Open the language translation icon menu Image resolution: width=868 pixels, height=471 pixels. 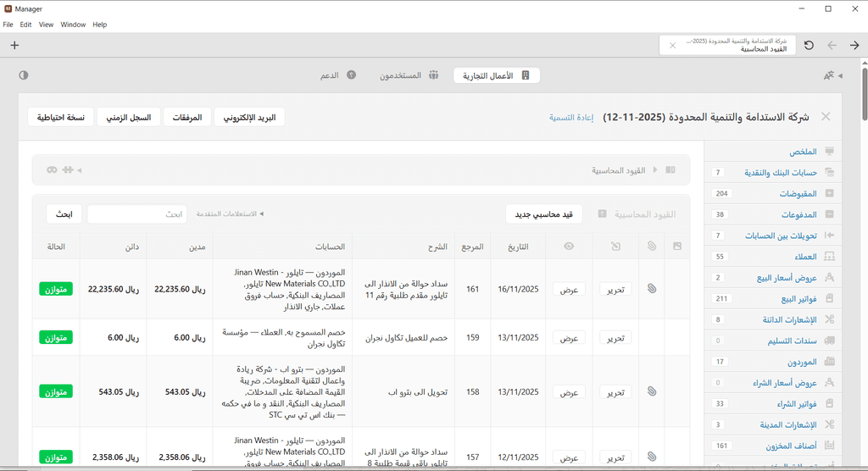[829, 75]
